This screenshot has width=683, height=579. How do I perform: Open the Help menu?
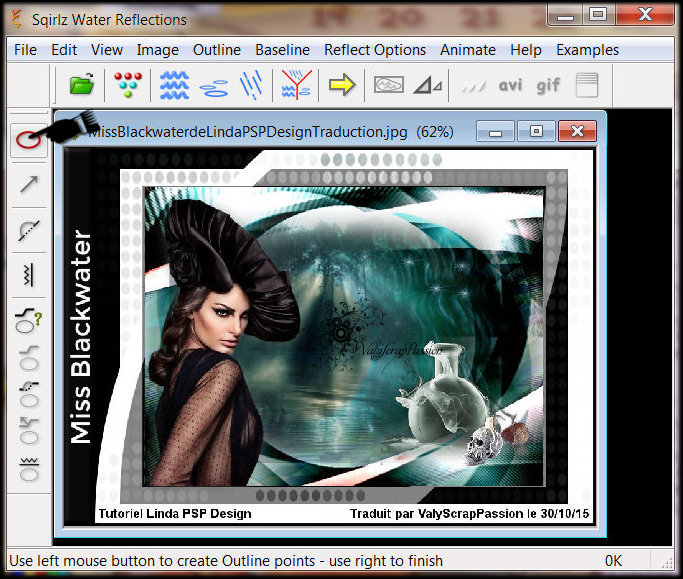(x=526, y=50)
